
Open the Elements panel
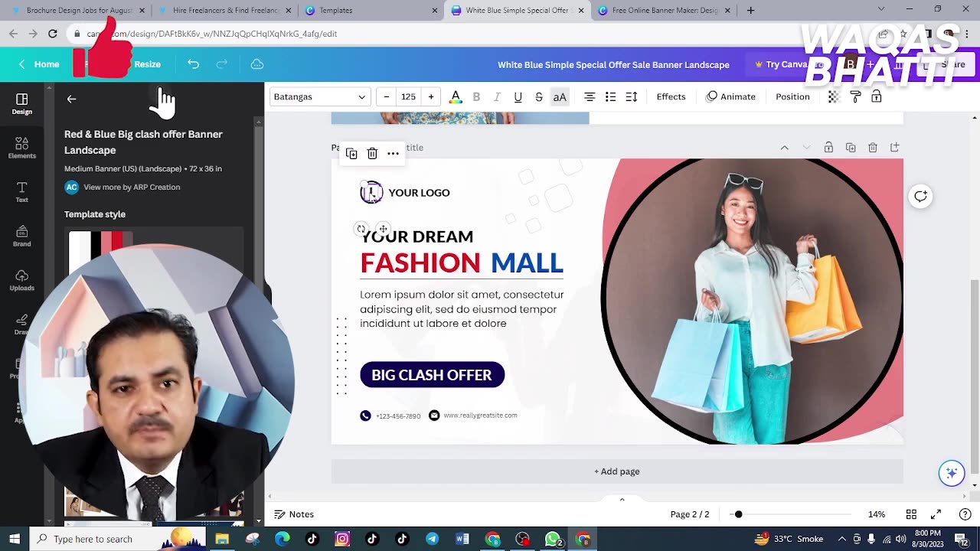click(21, 148)
